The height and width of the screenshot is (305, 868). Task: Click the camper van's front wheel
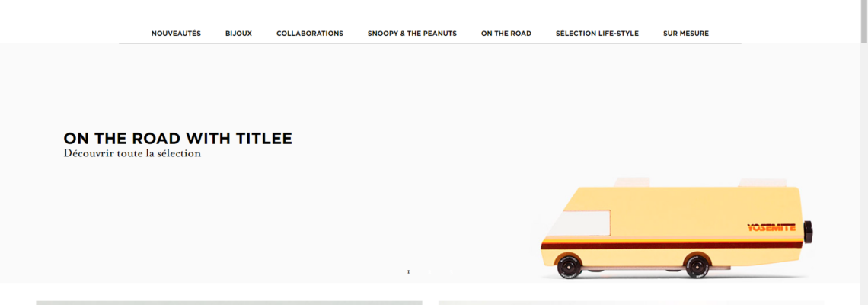[x=569, y=265]
